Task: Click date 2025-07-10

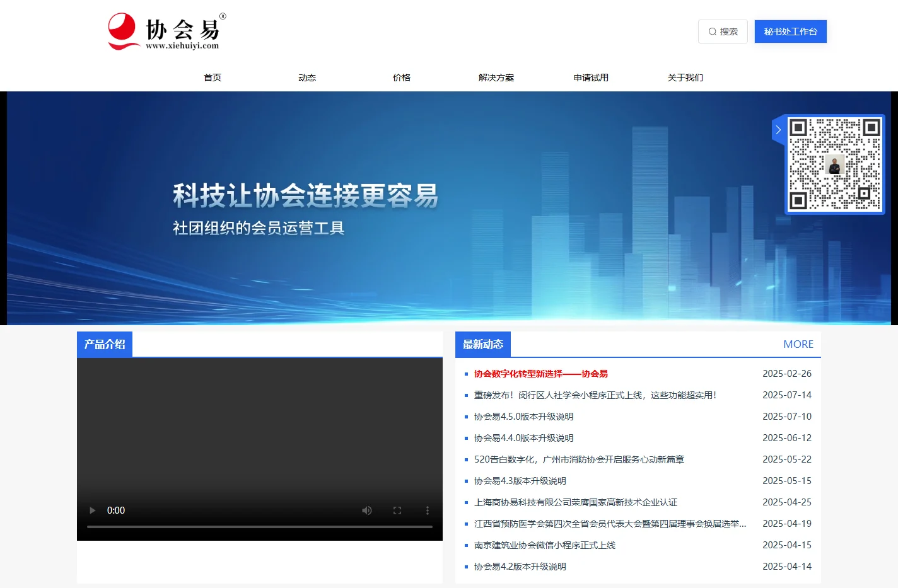Action: coord(787,417)
